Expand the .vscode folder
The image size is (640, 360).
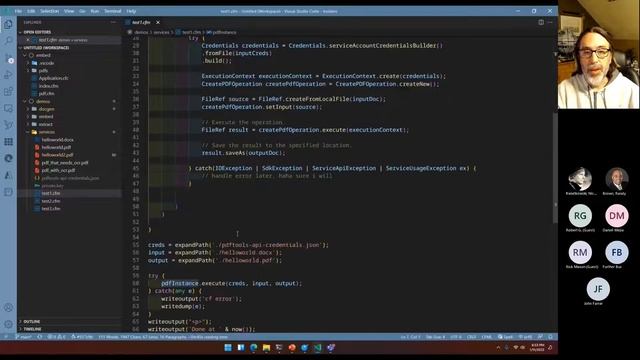click(47, 63)
